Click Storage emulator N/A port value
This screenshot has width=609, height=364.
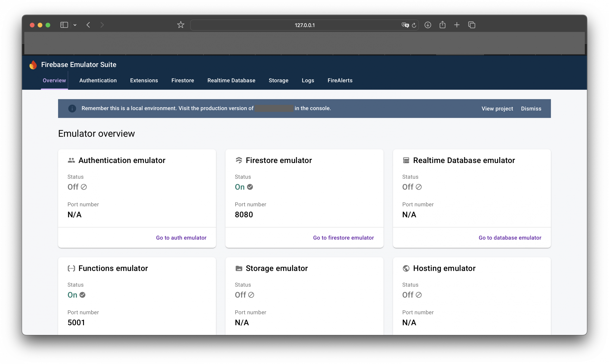(242, 323)
